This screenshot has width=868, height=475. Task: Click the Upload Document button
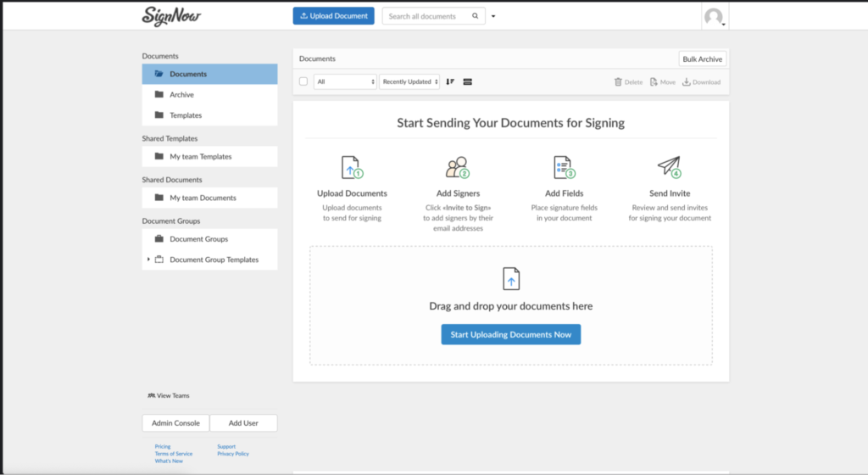point(333,16)
